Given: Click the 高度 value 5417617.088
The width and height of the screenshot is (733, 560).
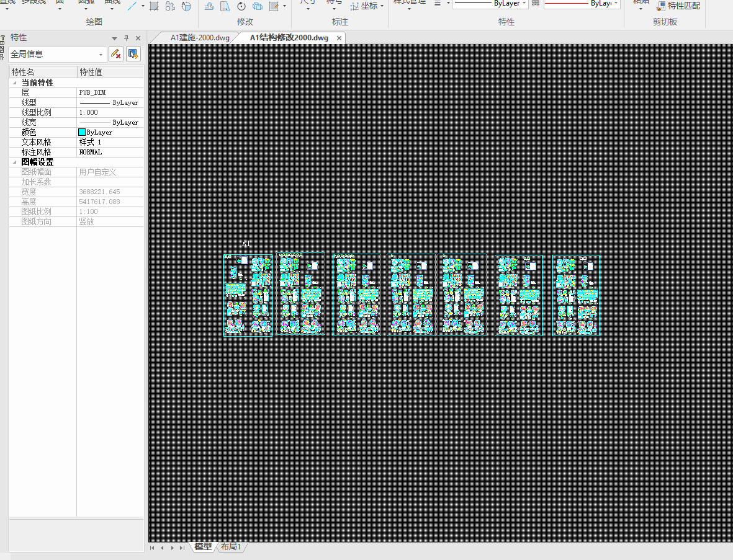Looking at the screenshot, I should pos(110,202).
